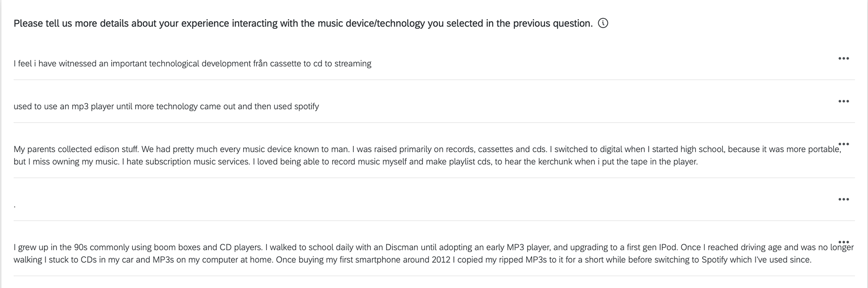Image resolution: width=868 pixels, height=288 pixels.
Task: Click the line starting 'walking I stuck to CDs'
Action: [x=412, y=260]
